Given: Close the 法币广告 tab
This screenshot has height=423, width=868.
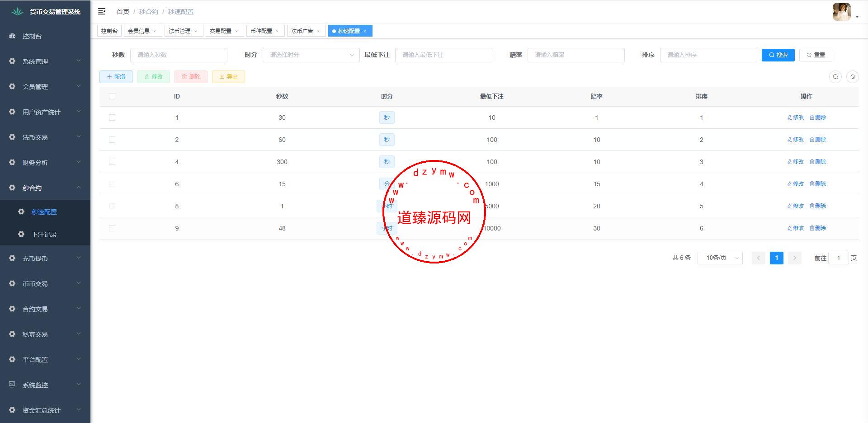Looking at the screenshot, I should pos(318,31).
